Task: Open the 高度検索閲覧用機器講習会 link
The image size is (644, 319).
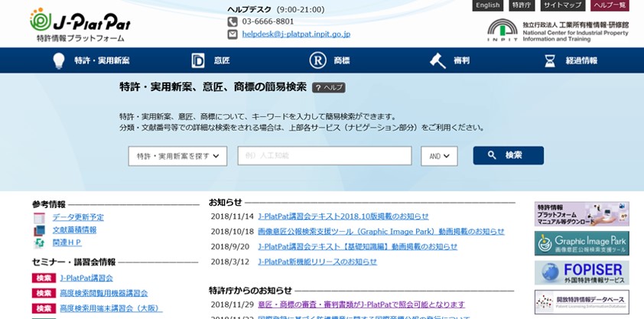Action: 104,293
